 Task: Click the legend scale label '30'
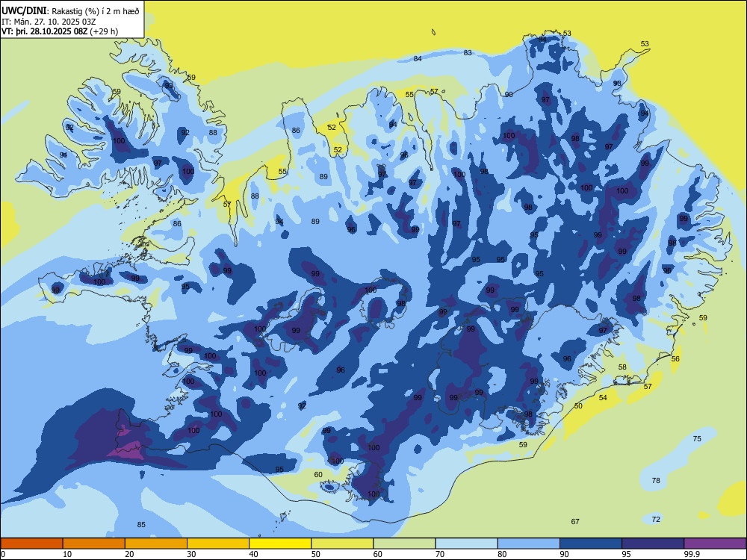coord(191,554)
